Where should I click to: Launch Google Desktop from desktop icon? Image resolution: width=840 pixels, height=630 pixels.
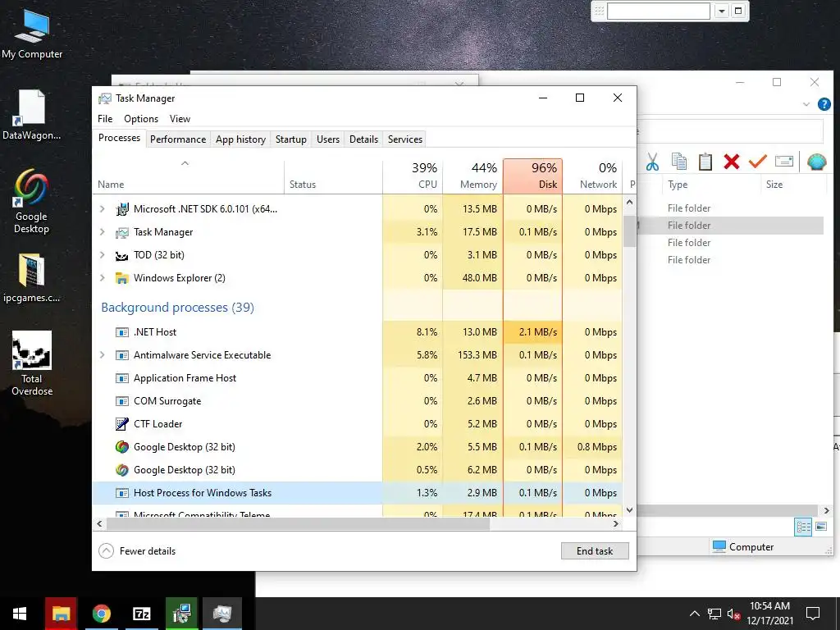[x=32, y=202]
